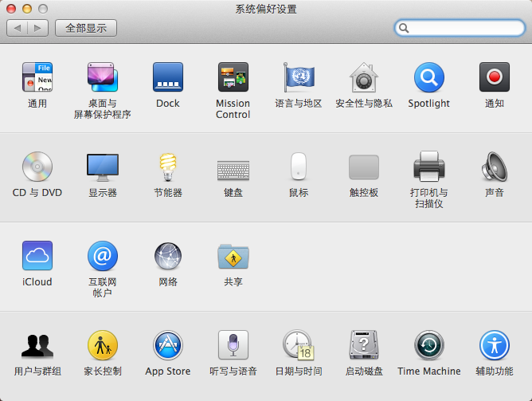Open 桌面与屏幕保护程序 preference pane

(x=103, y=77)
